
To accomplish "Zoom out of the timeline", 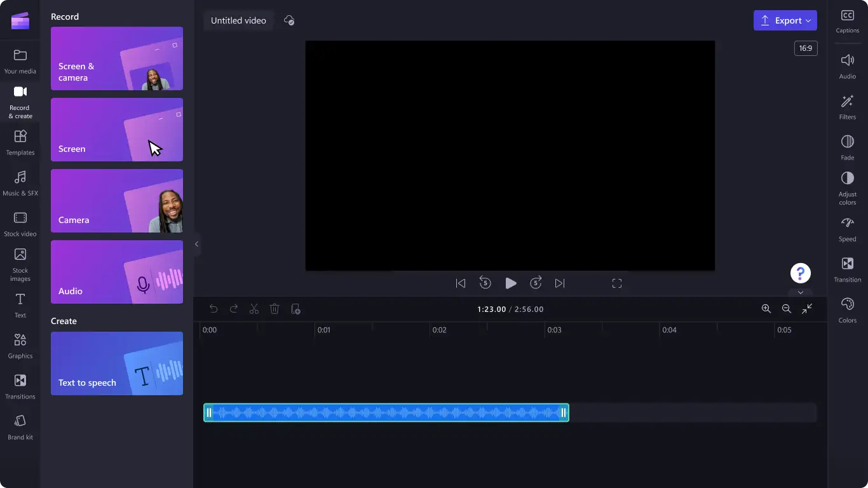I will (x=787, y=309).
